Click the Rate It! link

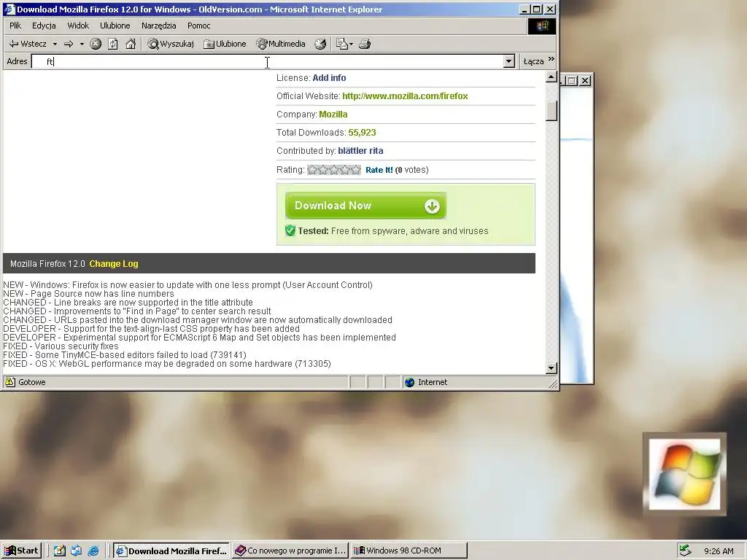(x=379, y=170)
